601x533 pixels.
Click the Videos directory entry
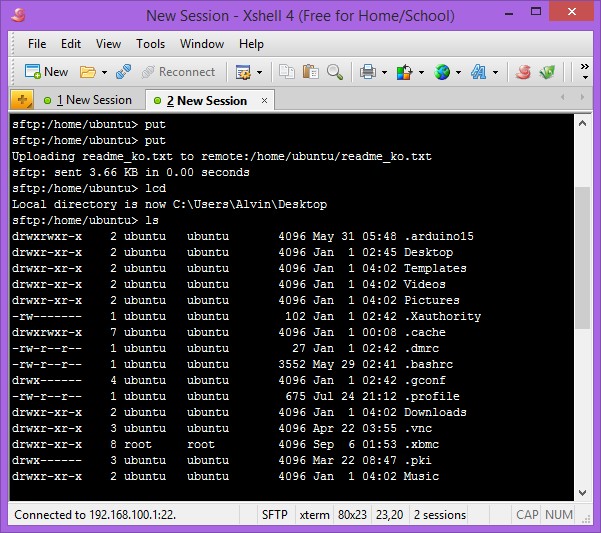(x=425, y=284)
